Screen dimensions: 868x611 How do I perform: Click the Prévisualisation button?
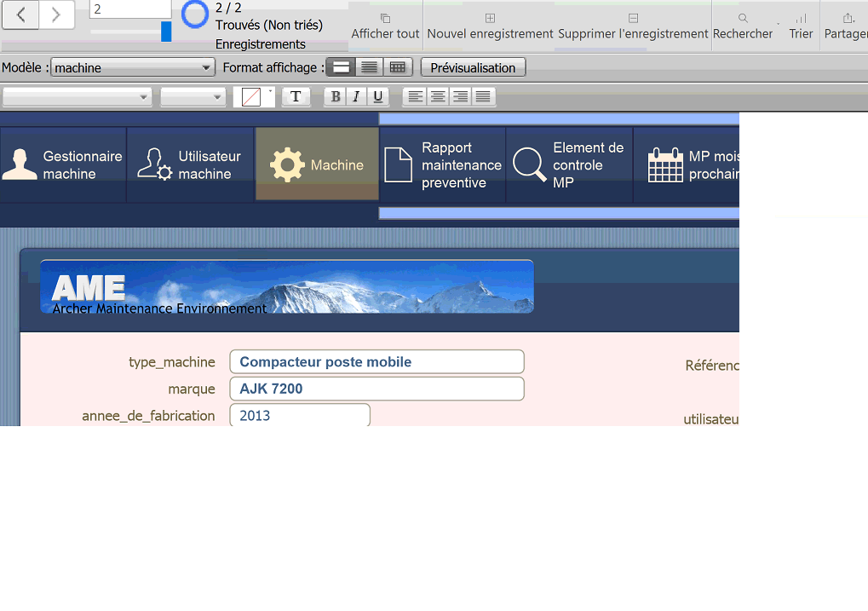point(473,67)
